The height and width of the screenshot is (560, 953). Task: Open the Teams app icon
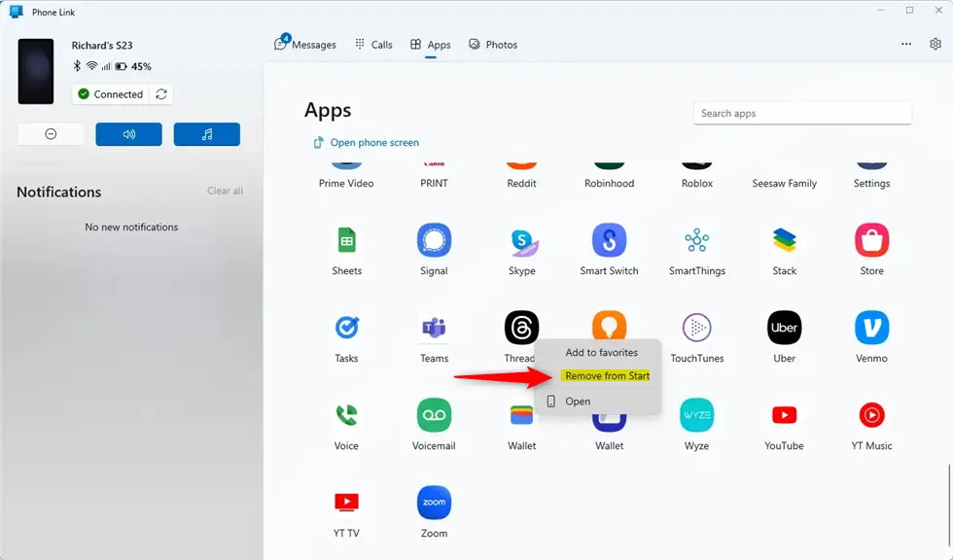point(434,328)
